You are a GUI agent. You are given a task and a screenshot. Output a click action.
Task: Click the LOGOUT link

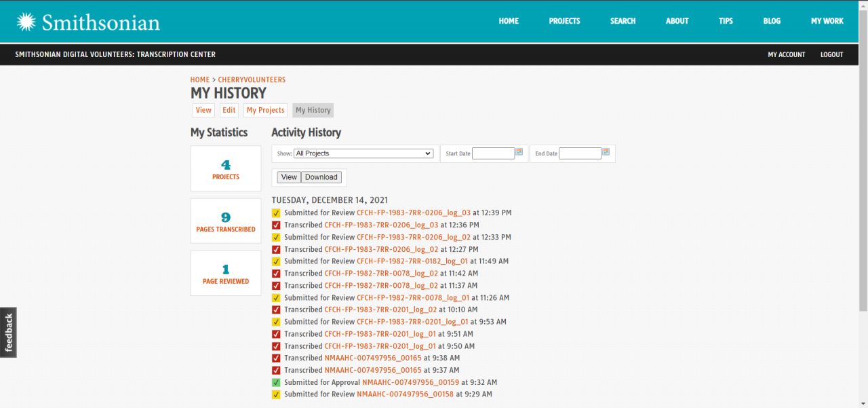pyautogui.click(x=832, y=54)
